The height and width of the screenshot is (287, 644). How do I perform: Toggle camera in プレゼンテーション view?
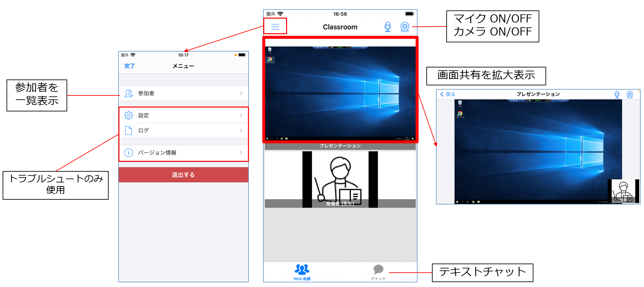(630, 94)
